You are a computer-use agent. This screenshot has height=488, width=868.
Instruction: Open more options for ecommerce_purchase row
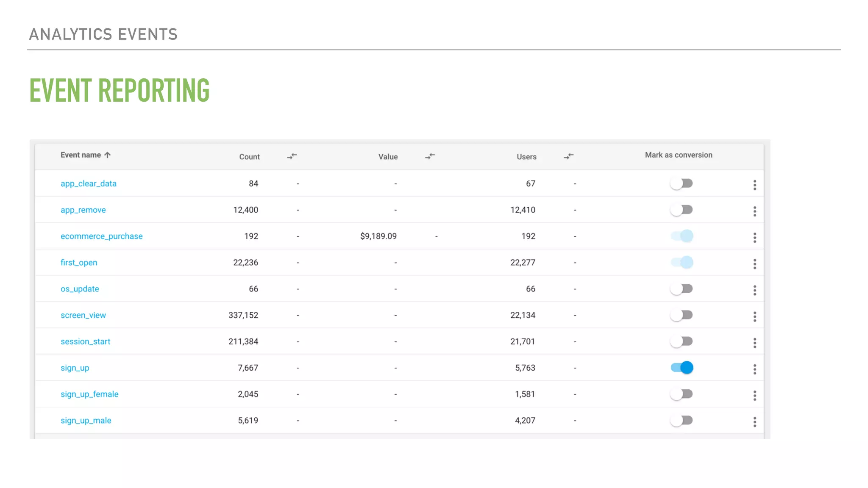pyautogui.click(x=754, y=238)
